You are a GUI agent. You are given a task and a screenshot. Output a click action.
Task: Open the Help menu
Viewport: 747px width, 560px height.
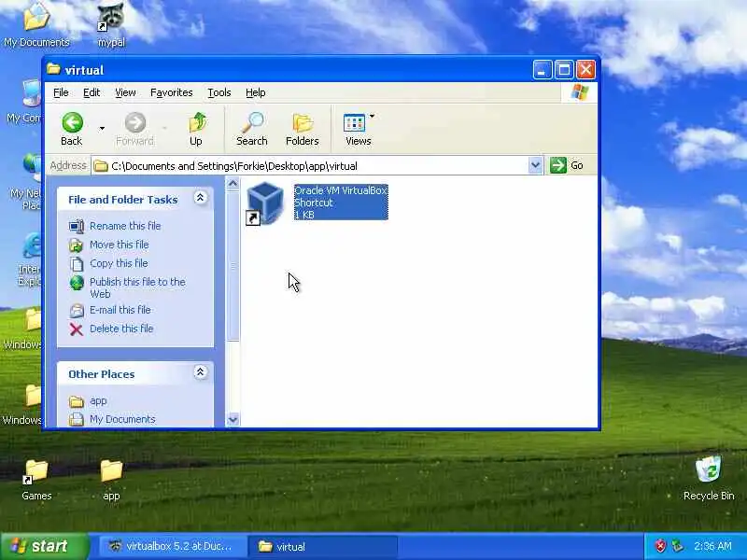point(255,92)
